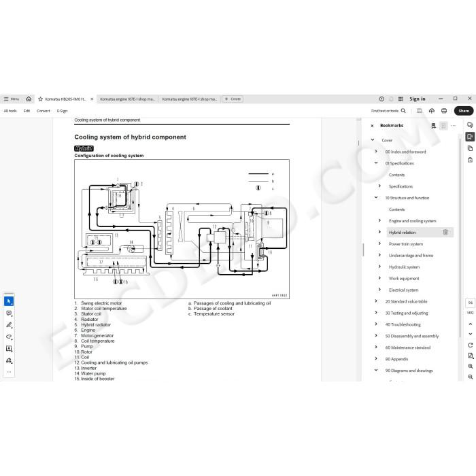This screenshot has width=476, height=476.
Task: Star the Komatsu HB205 document tab
Action: (x=40, y=99)
